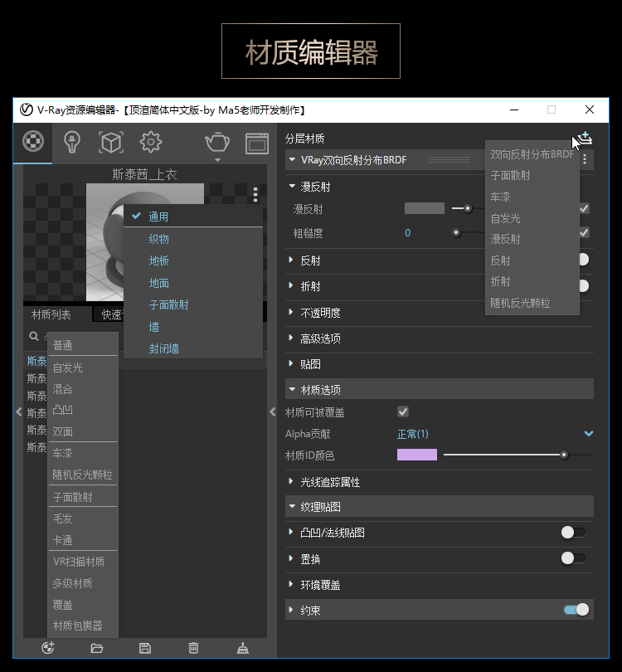
Task: Click the add material icon at bottom
Action: (48, 648)
